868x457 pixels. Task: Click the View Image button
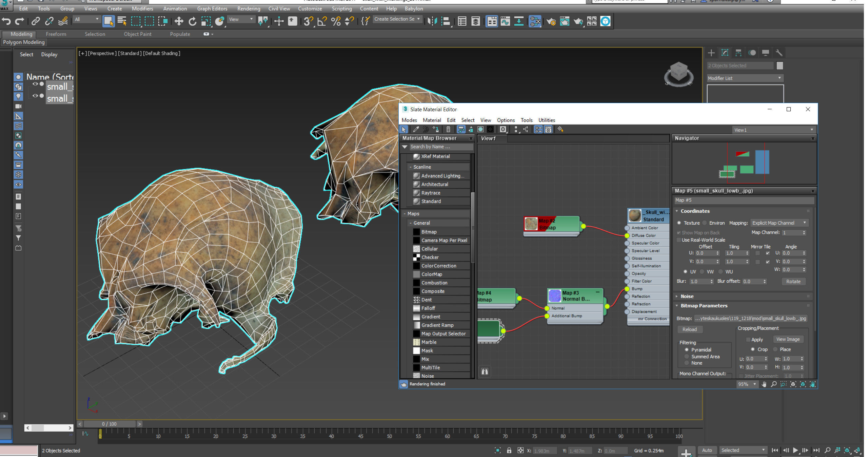788,339
